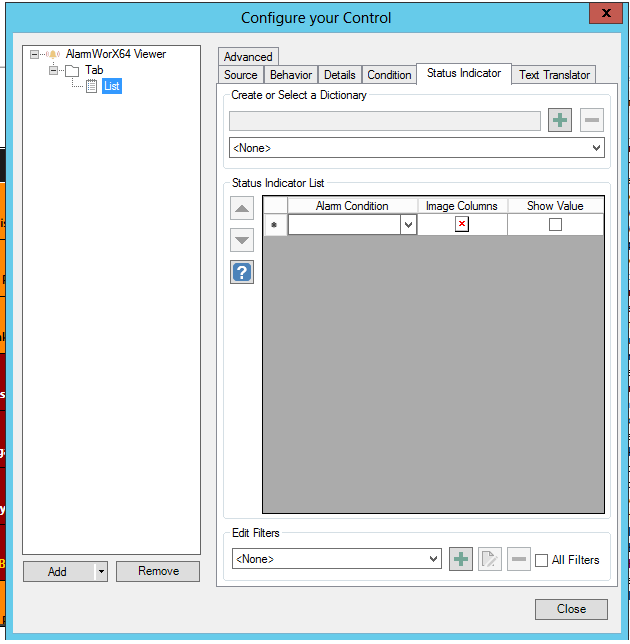Click the edit filter pencil icon

tap(489, 559)
